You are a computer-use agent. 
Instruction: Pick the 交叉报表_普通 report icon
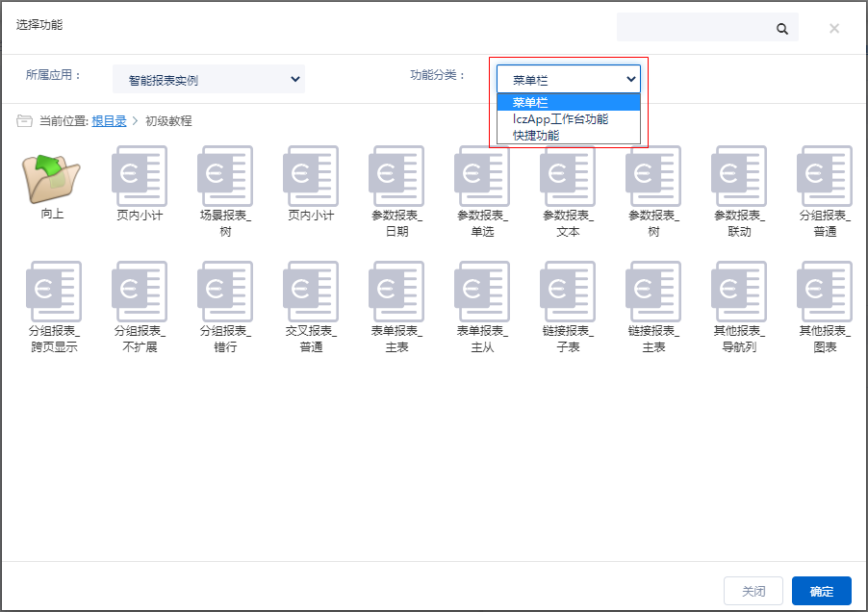coord(311,292)
